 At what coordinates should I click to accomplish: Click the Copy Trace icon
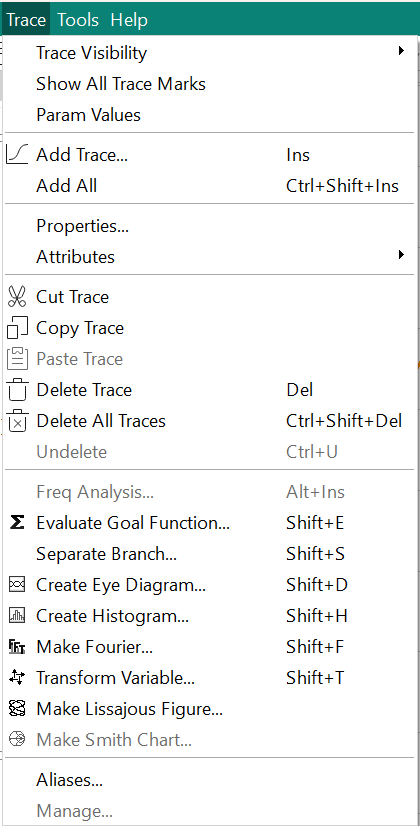(x=17, y=328)
